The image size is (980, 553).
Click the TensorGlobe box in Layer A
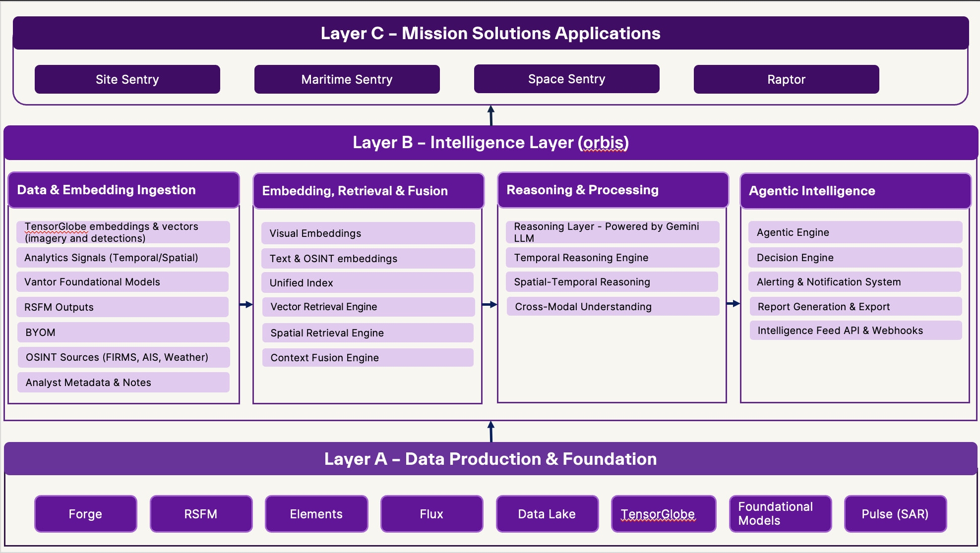click(x=664, y=514)
